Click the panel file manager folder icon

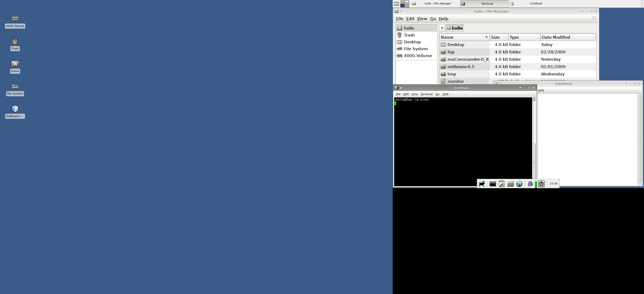(510, 184)
